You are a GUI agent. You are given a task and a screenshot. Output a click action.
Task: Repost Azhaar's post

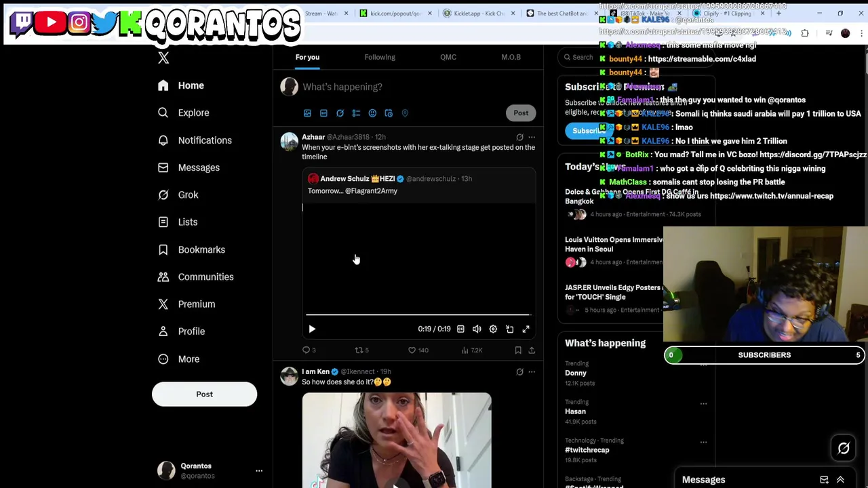coord(361,350)
